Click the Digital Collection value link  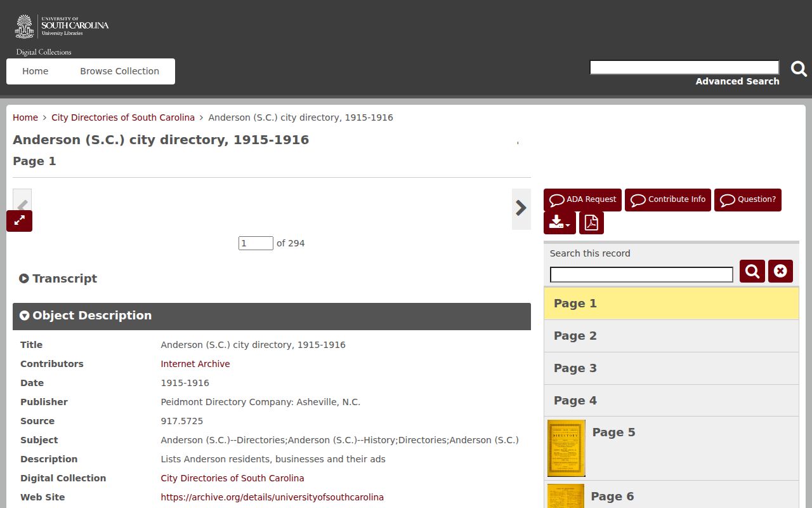[x=232, y=478]
